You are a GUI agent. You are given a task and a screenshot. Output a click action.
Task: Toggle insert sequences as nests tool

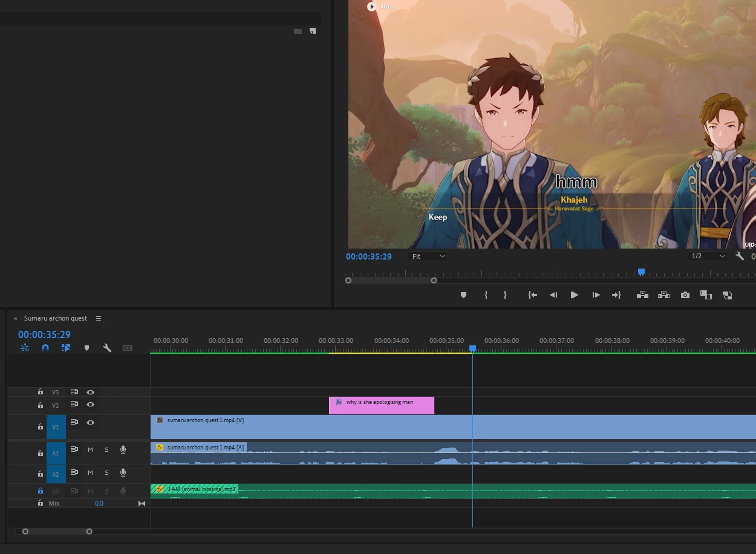25,348
